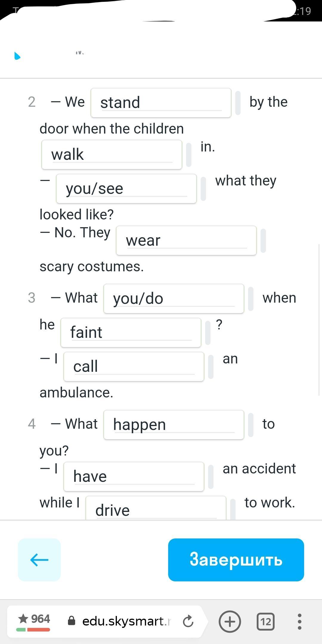Tap the lock icon beside the URL

(72, 621)
